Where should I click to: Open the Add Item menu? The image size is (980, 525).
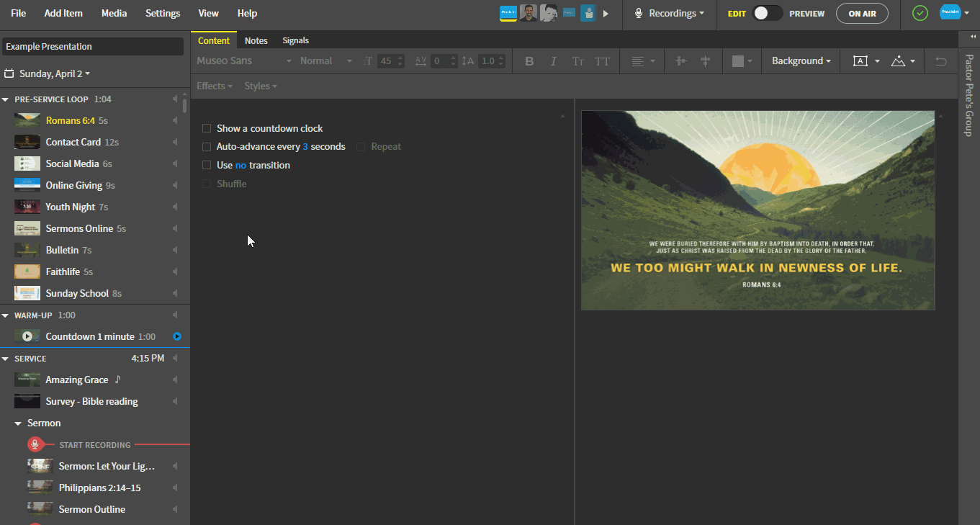(x=63, y=13)
